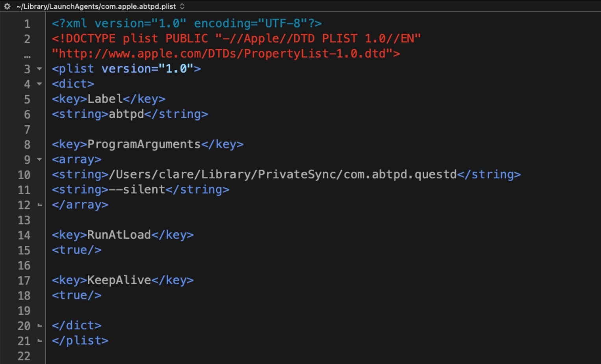Click line number 10 in the gutter
The image size is (601, 364).
[24, 175]
